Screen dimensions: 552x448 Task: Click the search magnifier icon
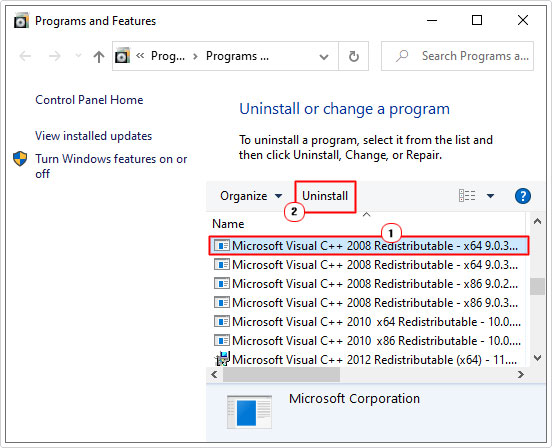(402, 56)
